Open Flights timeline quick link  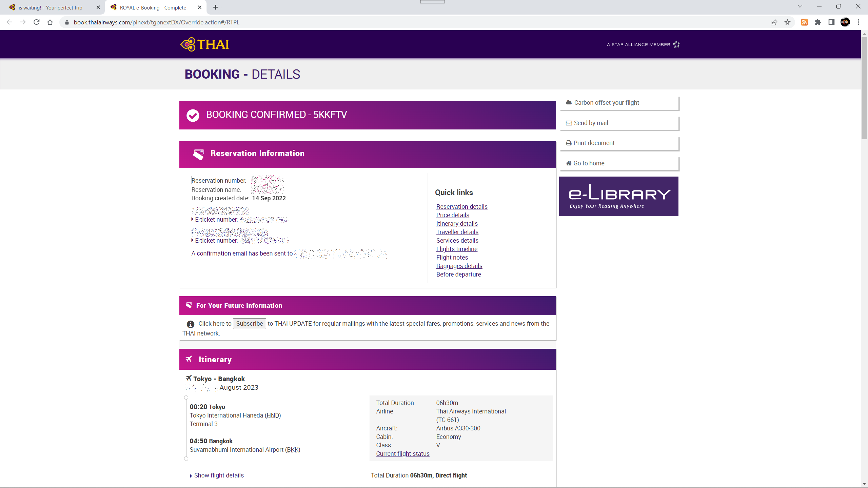click(x=457, y=249)
